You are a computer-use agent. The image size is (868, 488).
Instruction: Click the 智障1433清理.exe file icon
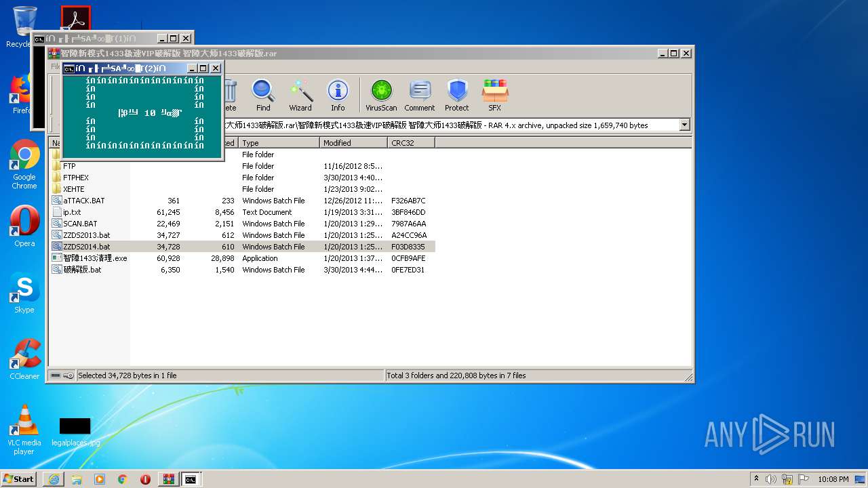click(x=57, y=258)
